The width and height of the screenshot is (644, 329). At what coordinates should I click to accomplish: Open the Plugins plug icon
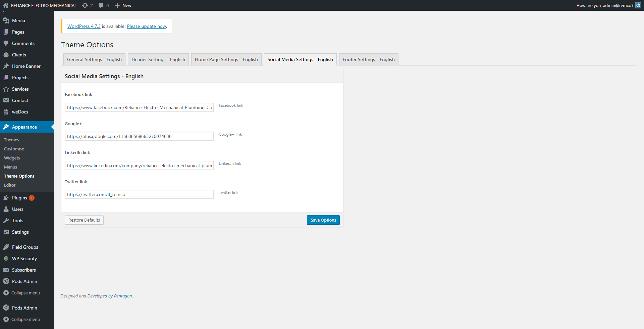point(6,198)
